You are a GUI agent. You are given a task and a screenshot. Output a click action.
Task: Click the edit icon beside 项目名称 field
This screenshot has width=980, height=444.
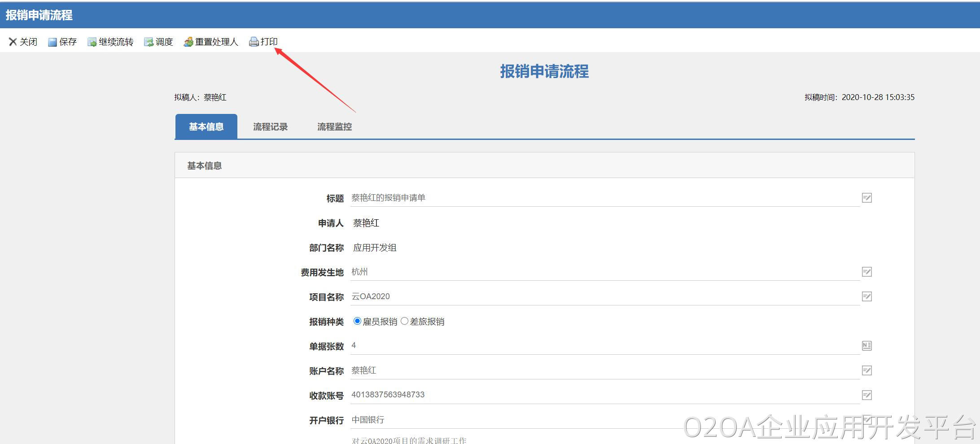tap(866, 296)
